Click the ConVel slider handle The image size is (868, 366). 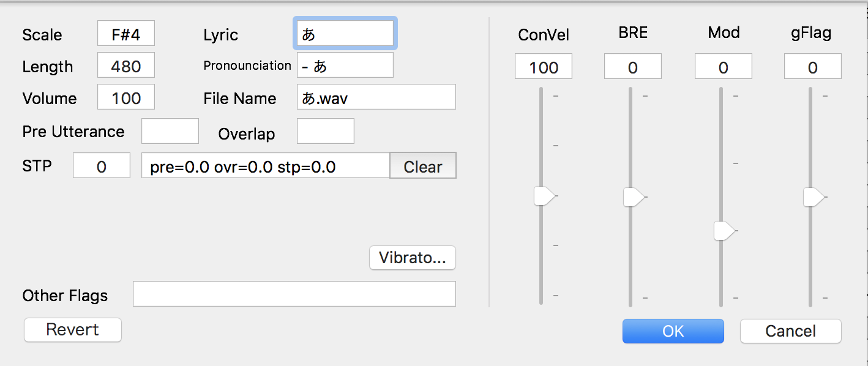(543, 196)
